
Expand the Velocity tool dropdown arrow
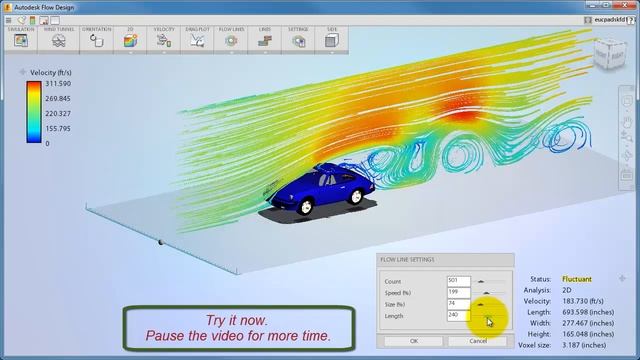pos(164,53)
